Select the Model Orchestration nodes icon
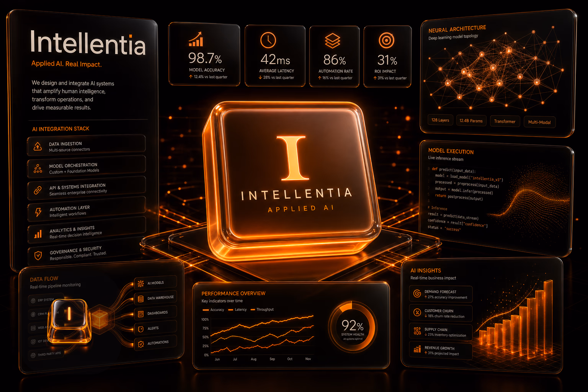The image size is (588, 392). 38,168
